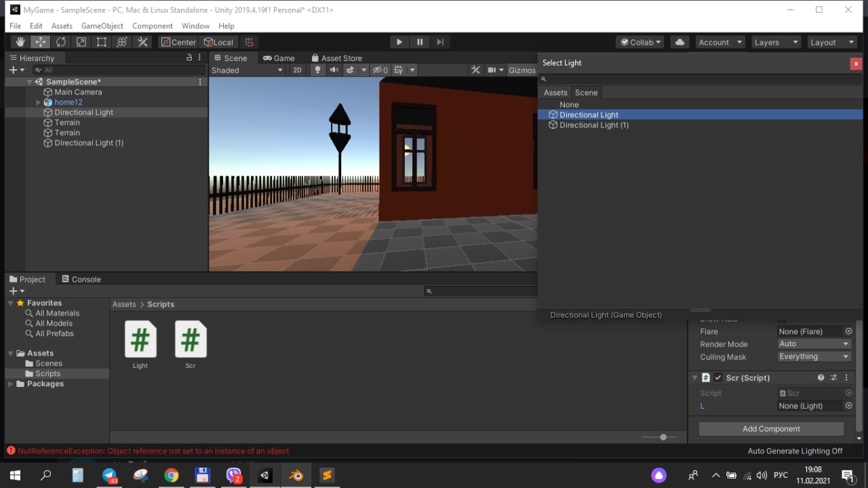Open Scr component presets icon
Image resolution: width=868 pixels, height=488 pixels.
coord(834,377)
